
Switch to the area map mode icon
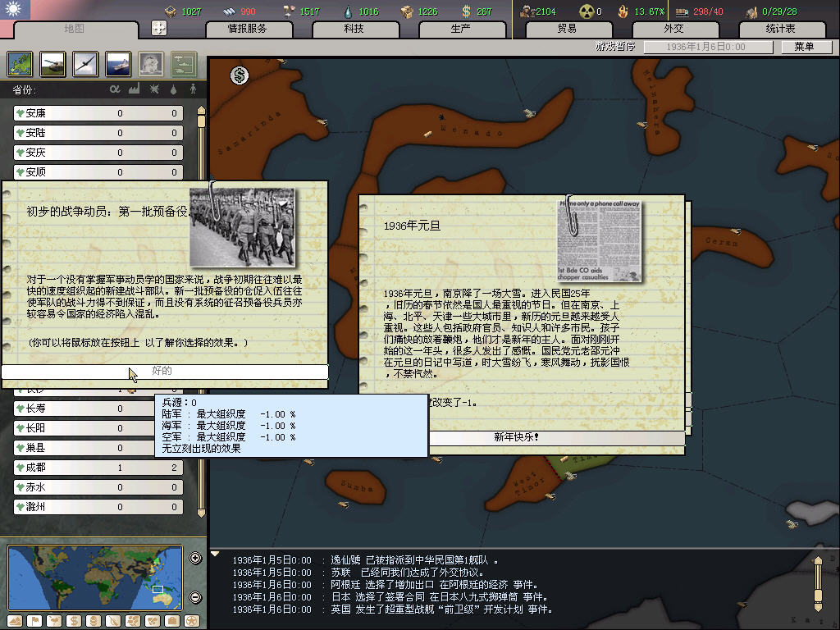153,621
